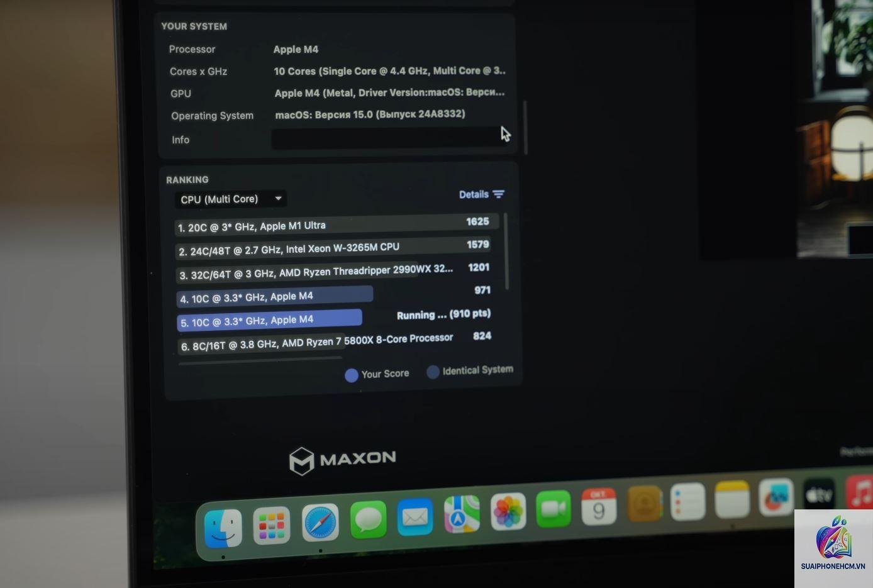Click the 971 score value
This screenshot has height=588, width=873.
click(482, 290)
